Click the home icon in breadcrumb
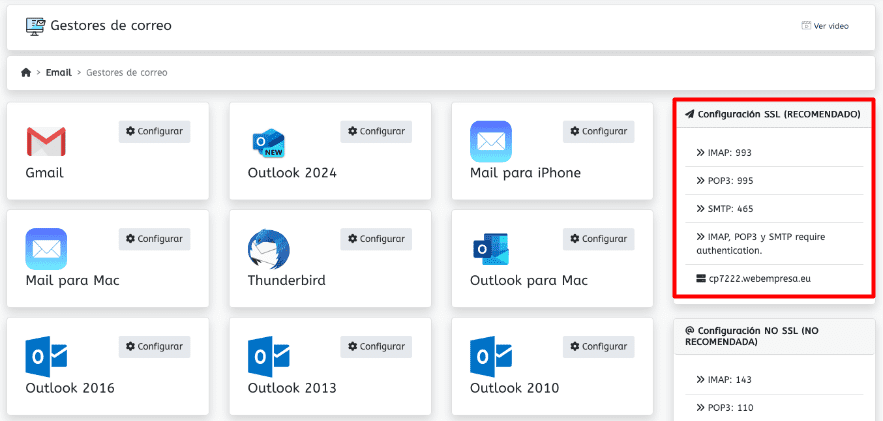883x421 pixels. 26,73
